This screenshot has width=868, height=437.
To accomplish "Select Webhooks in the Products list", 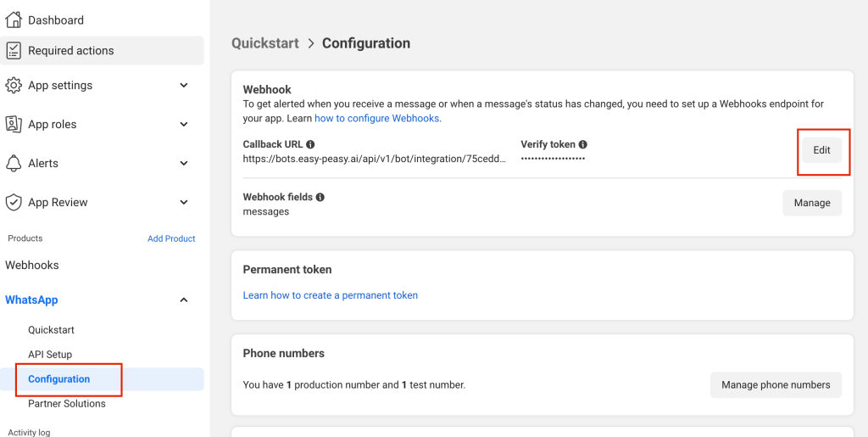I will click(x=32, y=265).
